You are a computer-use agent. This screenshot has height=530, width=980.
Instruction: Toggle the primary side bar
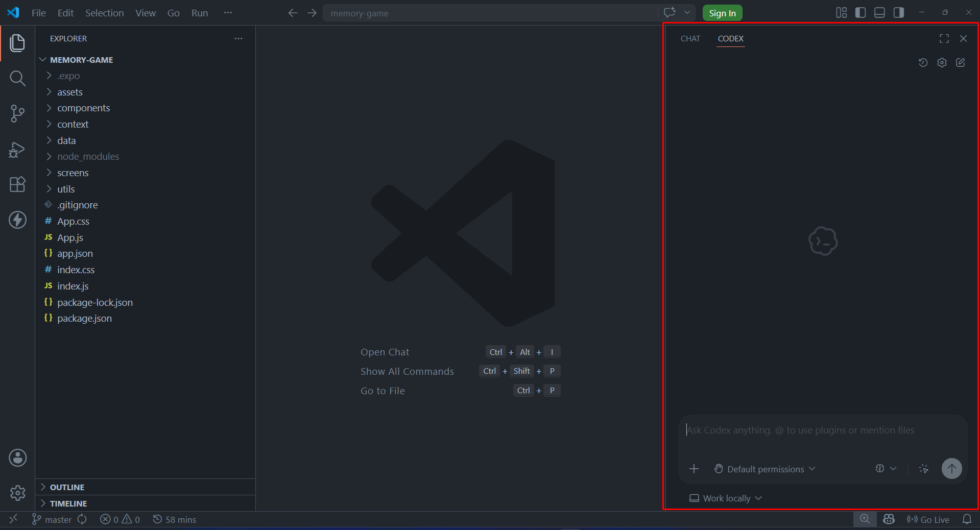click(861, 13)
